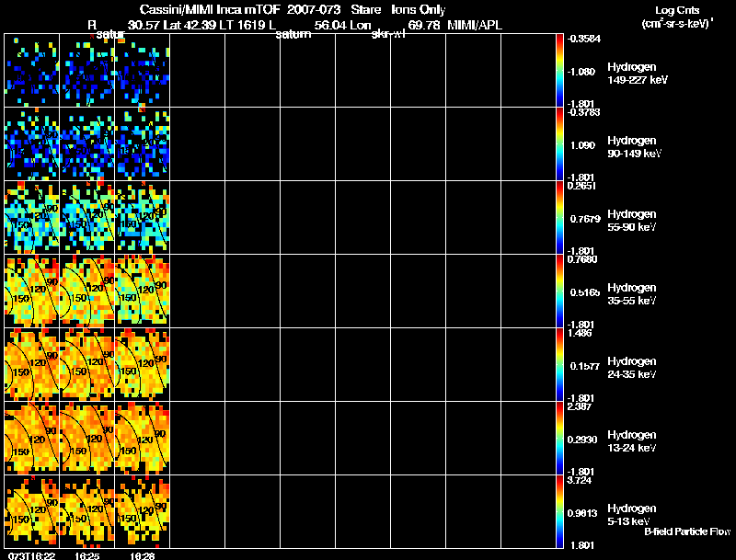Click the color bar for Hydrogen 149-227 keV
This screenshot has height=560, width=736.
(559, 71)
